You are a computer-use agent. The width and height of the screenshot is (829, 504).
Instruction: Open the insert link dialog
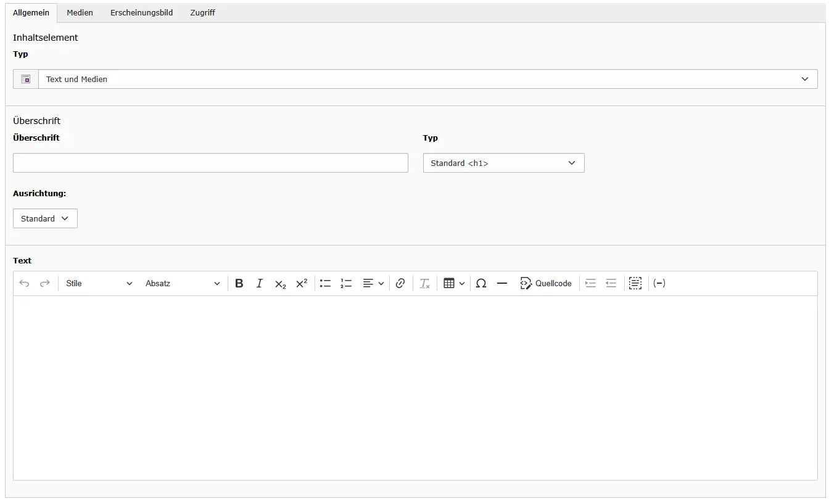[x=400, y=284]
